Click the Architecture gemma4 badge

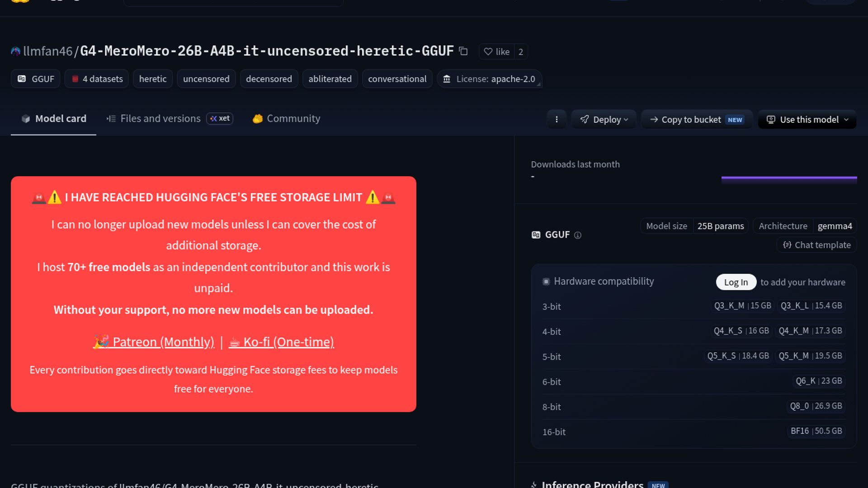click(x=805, y=226)
